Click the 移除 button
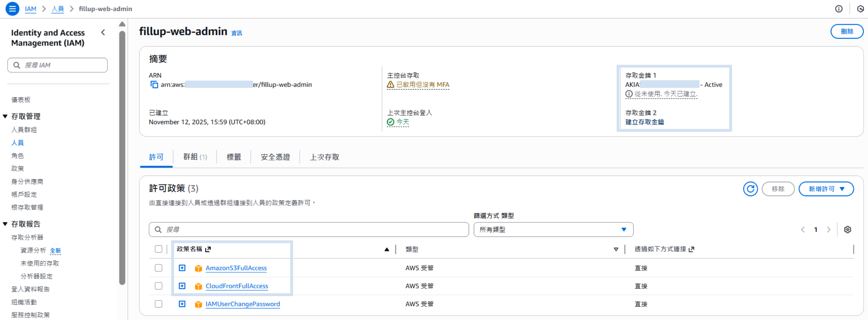The height and width of the screenshot is (320, 868). tap(778, 189)
